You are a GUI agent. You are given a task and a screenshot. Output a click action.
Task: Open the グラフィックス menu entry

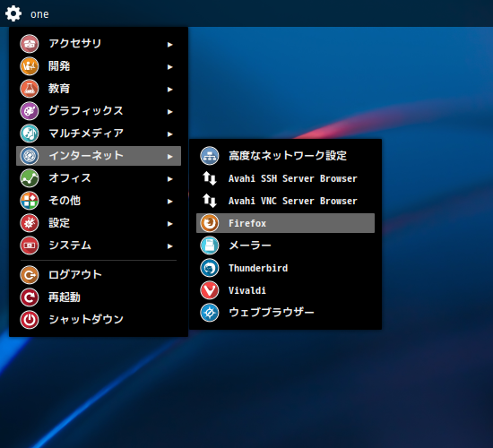pos(99,111)
